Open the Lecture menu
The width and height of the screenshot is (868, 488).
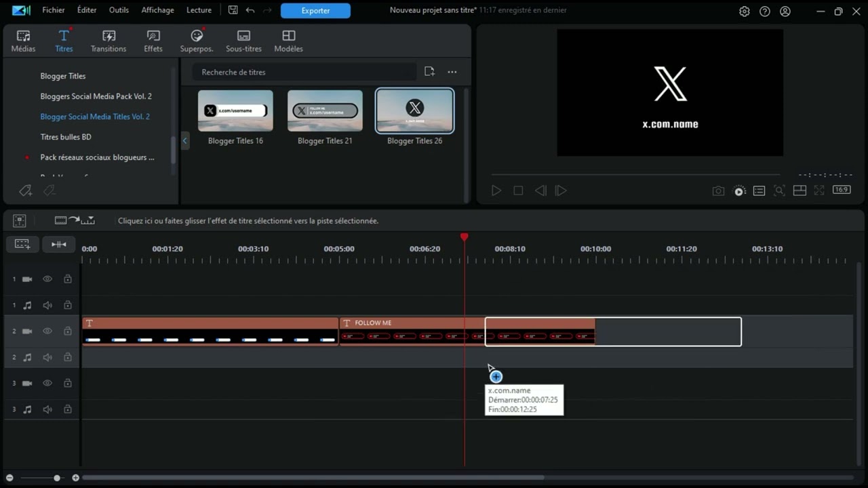tap(199, 10)
